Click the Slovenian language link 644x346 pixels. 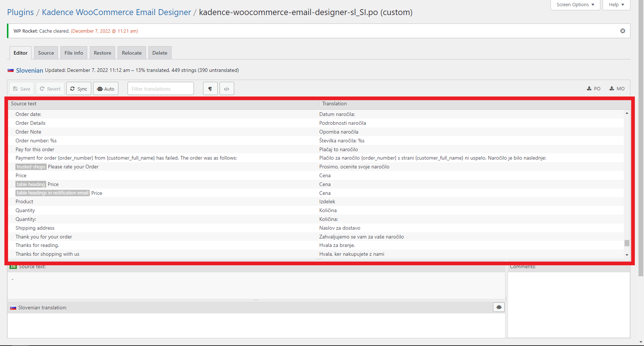click(30, 70)
